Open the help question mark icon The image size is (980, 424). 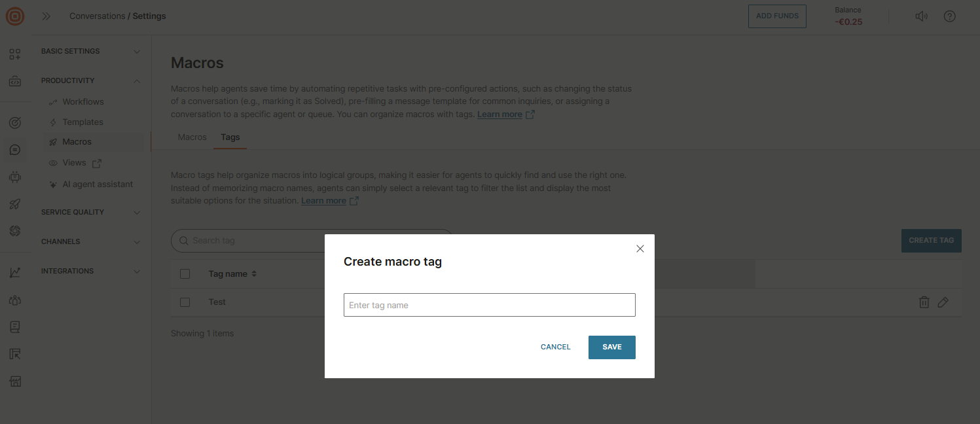click(x=949, y=16)
